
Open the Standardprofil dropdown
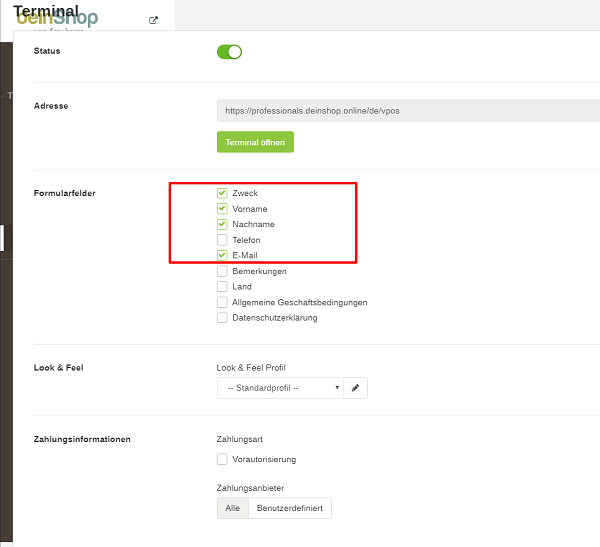280,388
